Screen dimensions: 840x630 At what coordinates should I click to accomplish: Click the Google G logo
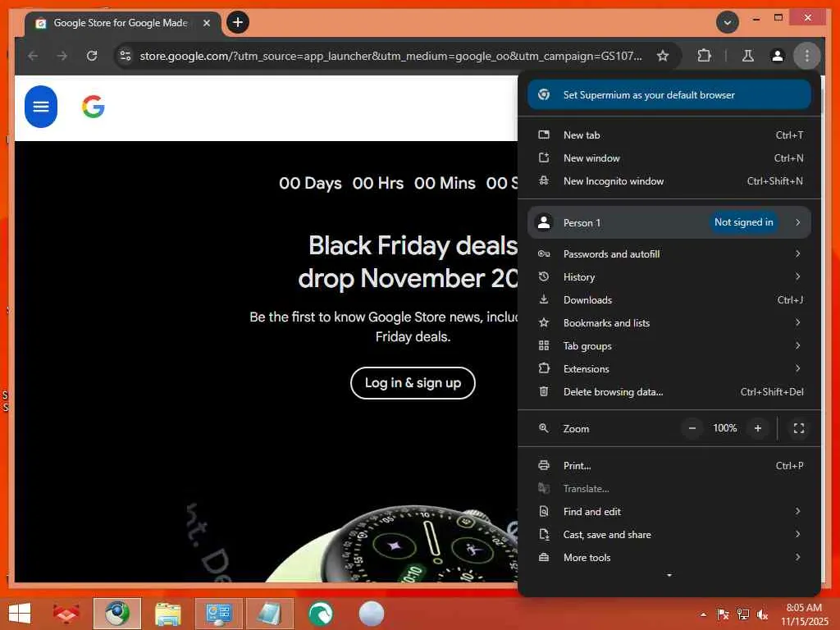[94, 107]
